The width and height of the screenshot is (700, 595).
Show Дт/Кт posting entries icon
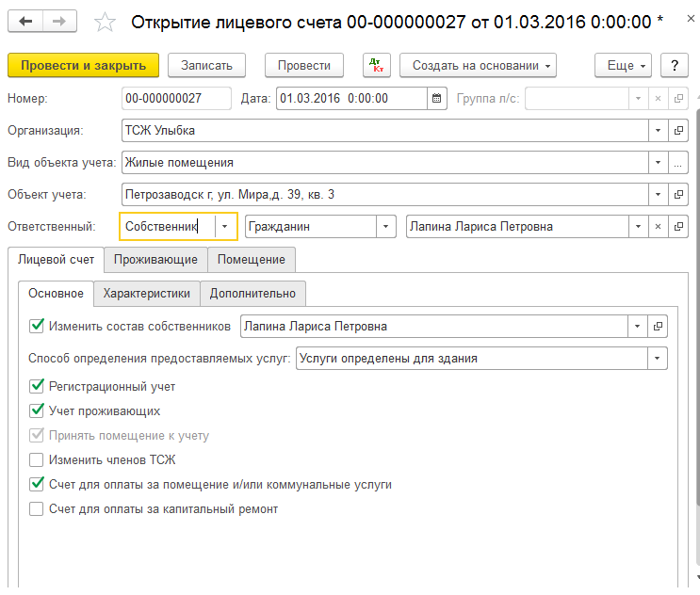coord(376,66)
